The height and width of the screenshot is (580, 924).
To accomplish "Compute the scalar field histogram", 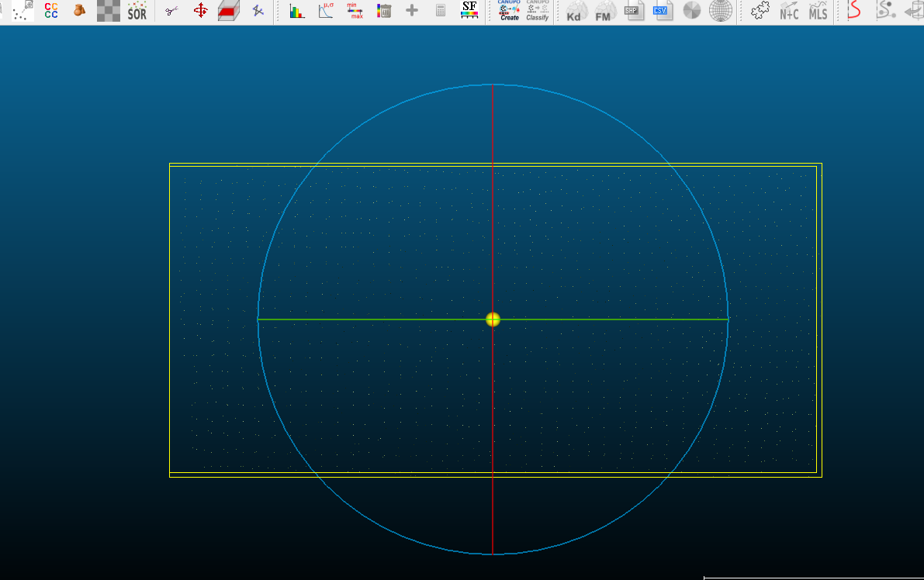I will pyautogui.click(x=296, y=12).
